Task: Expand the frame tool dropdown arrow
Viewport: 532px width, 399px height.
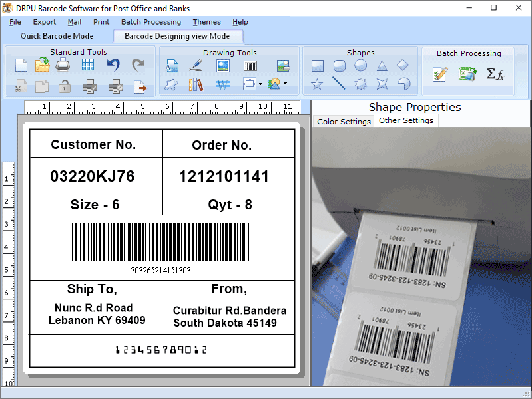Action: 260,84
